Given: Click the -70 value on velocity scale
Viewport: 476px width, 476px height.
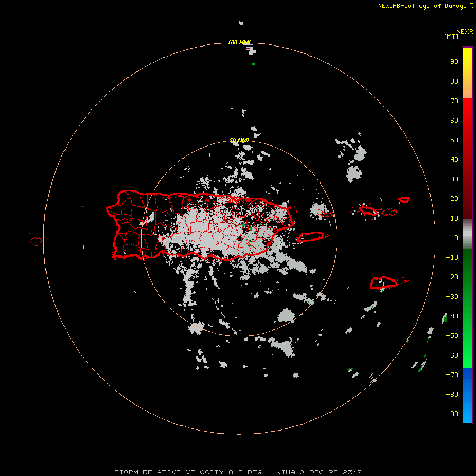Looking at the screenshot, I should tap(452, 375).
